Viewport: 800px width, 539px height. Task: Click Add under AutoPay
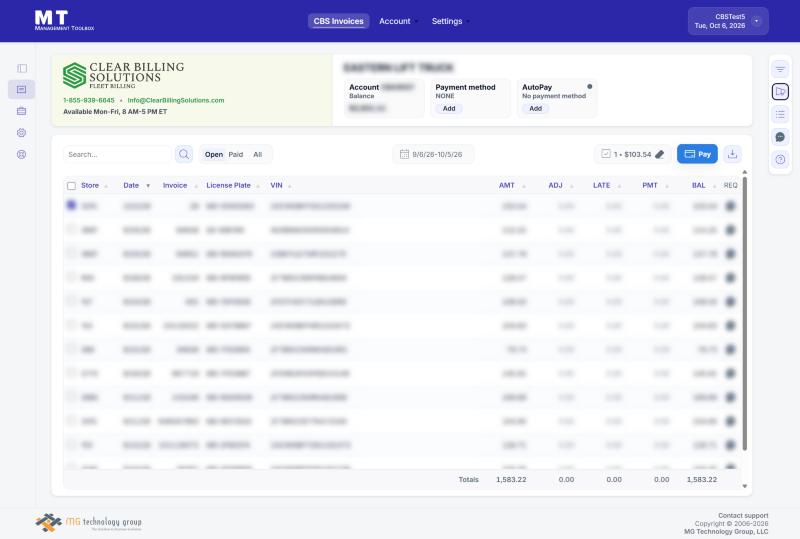tap(535, 109)
